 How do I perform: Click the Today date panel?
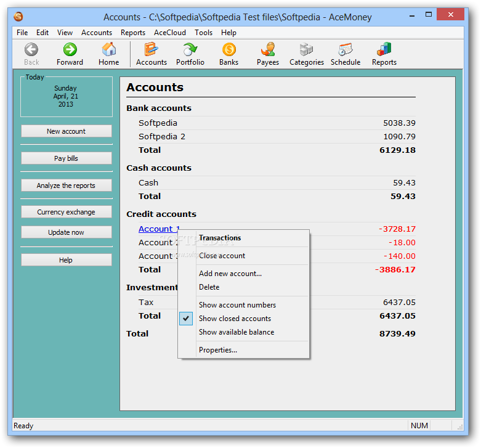[67, 96]
